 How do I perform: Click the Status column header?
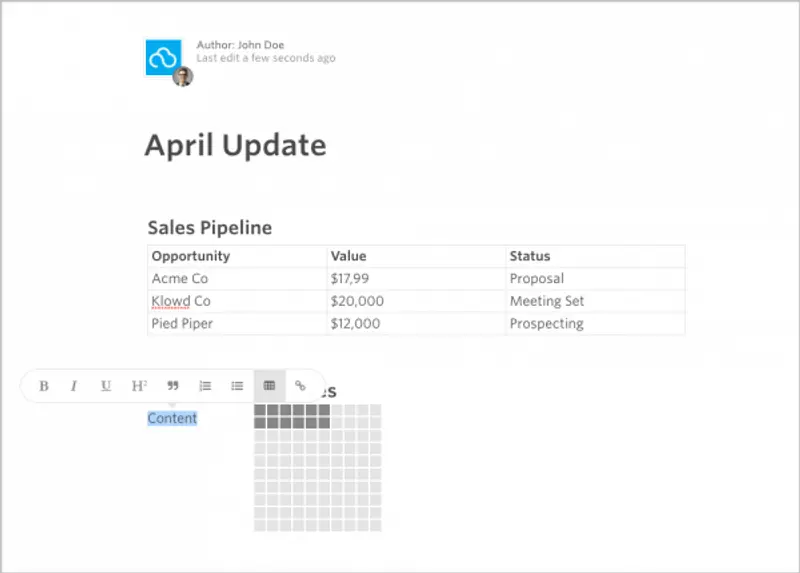pyautogui.click(x=530, y=256)
